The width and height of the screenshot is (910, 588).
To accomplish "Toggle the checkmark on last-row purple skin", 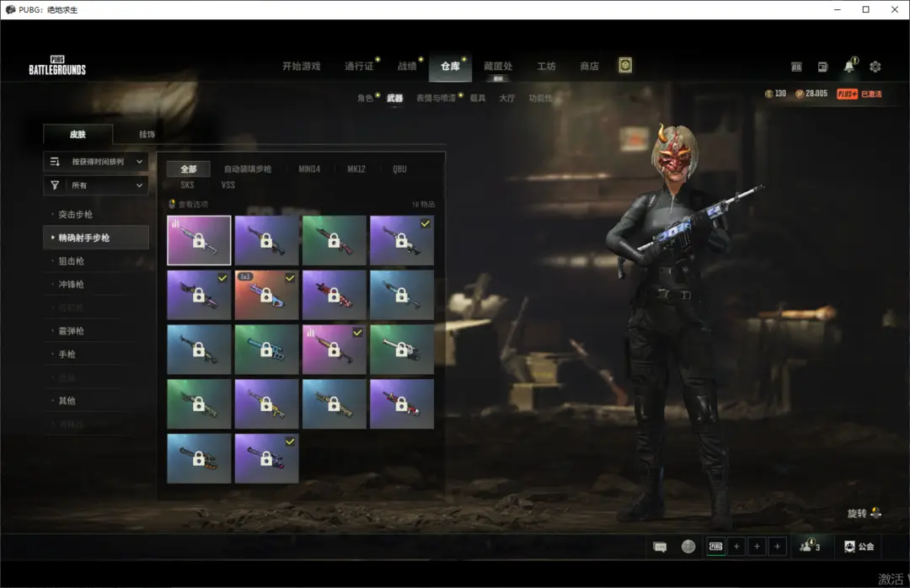I will click(x=290, y=441).
